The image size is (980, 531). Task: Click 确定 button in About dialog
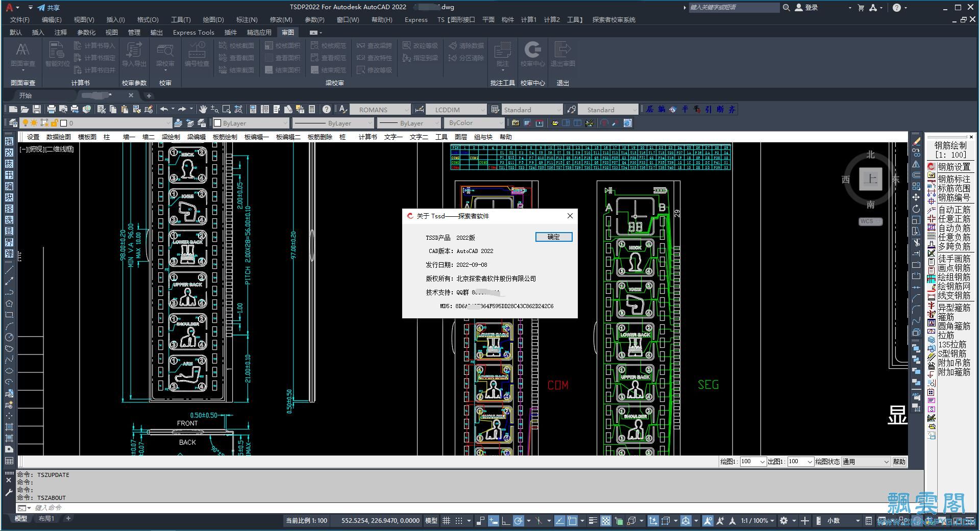click(554, 237)
